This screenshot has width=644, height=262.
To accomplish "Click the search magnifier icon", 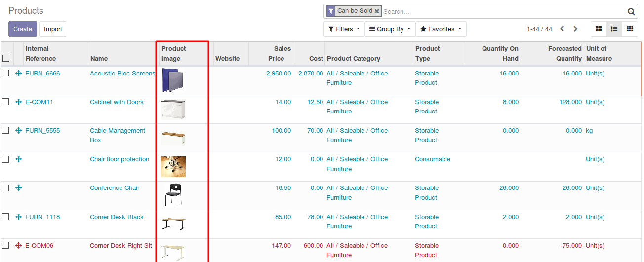I will [631, 12].
